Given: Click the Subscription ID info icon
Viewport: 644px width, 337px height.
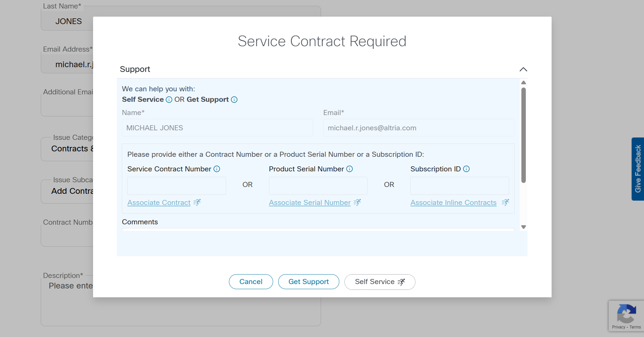Looking at the screenshot, I should [466, 169].
